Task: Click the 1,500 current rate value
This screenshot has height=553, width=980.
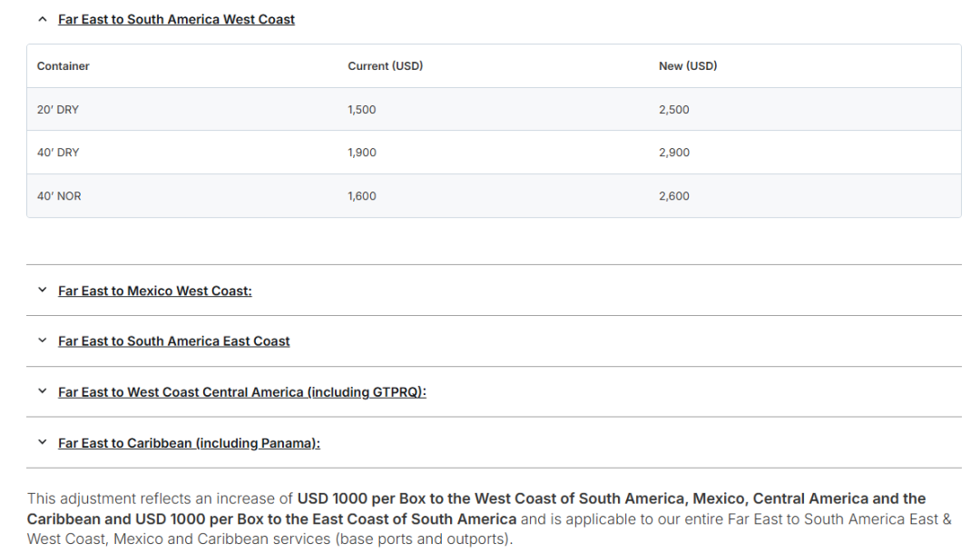Action: point(362,110)
